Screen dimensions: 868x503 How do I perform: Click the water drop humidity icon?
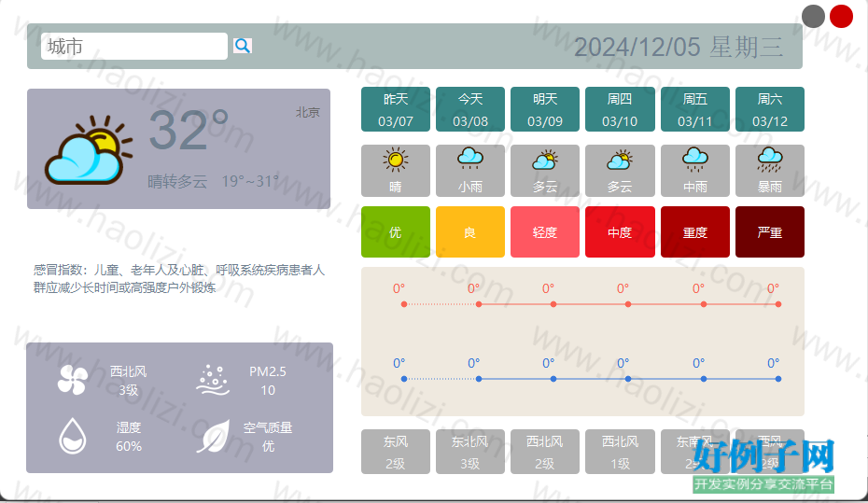(73, 436)
